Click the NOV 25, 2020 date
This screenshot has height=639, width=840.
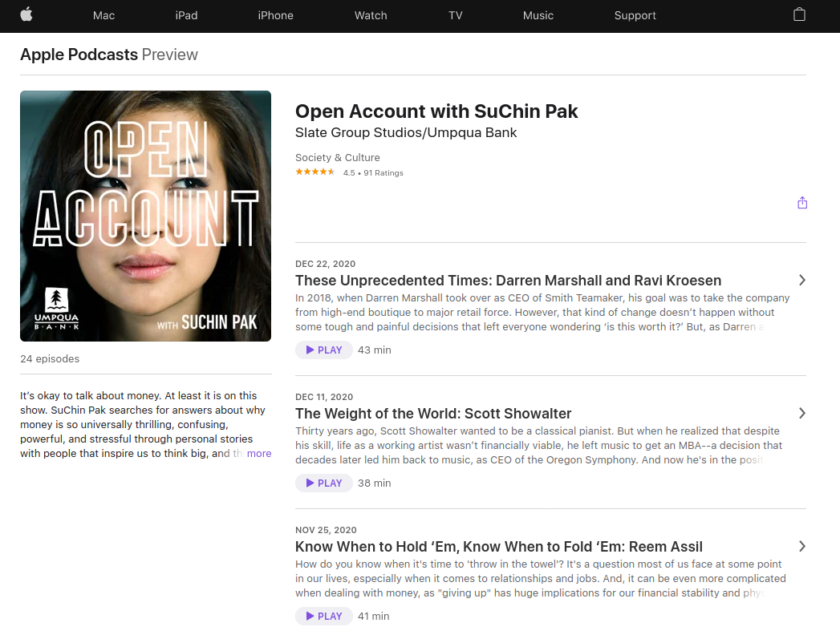pos(326,530)
